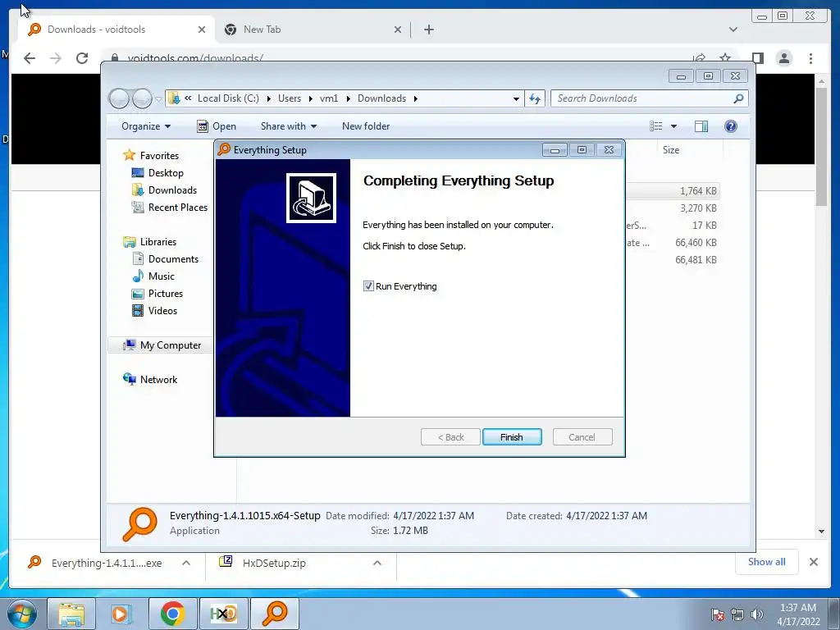Click Finish to close Everything Setup
Screen dimensions: 840x630
512,437
